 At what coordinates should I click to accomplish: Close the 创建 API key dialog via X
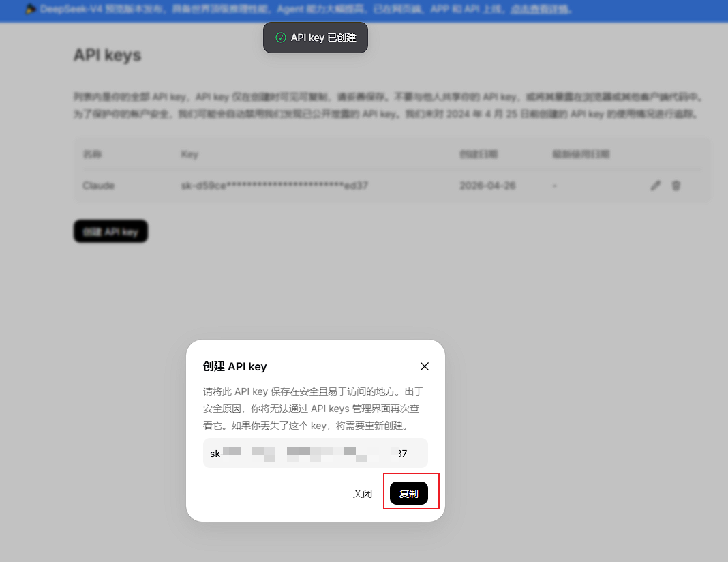[425, 366]
